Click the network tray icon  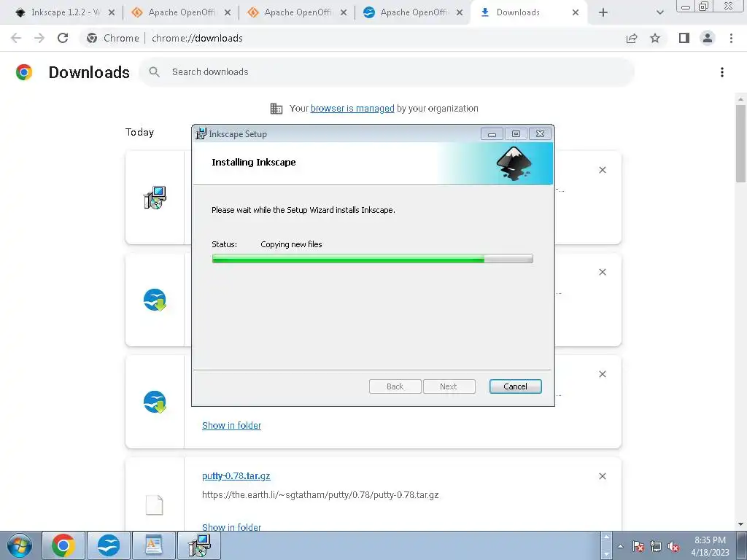(x=656, y=546)
